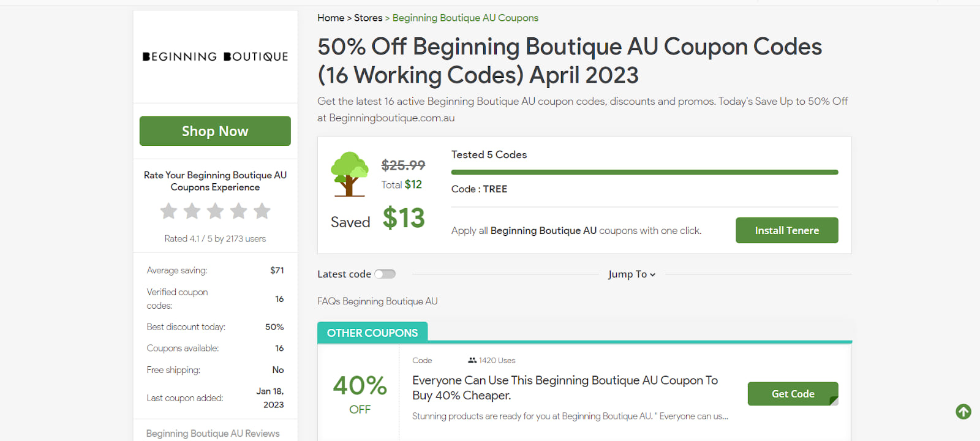
Task: Click the struck-through $25.99 price
Action: pos(403,165)
